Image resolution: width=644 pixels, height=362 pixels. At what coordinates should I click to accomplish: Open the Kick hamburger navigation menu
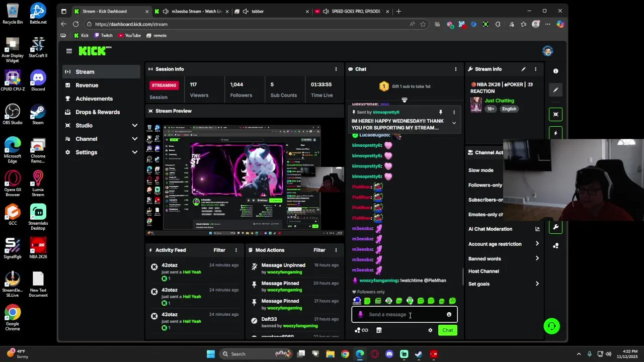(x=69, y=51)
